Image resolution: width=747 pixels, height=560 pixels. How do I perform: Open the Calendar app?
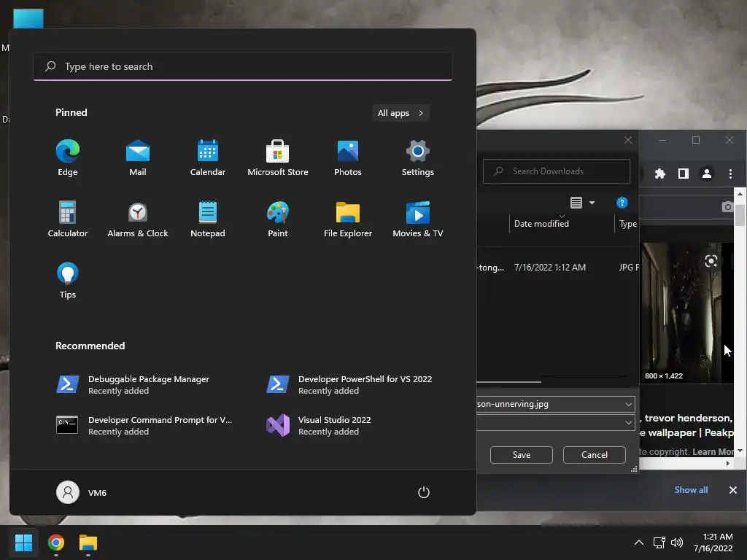point(208,157)
